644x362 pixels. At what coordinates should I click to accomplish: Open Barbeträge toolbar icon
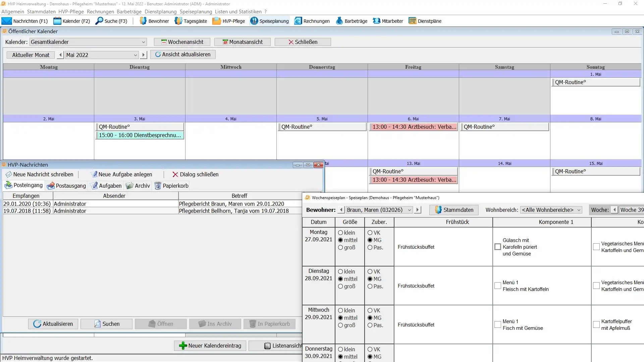pyautogui.click(x=339, y=21)
